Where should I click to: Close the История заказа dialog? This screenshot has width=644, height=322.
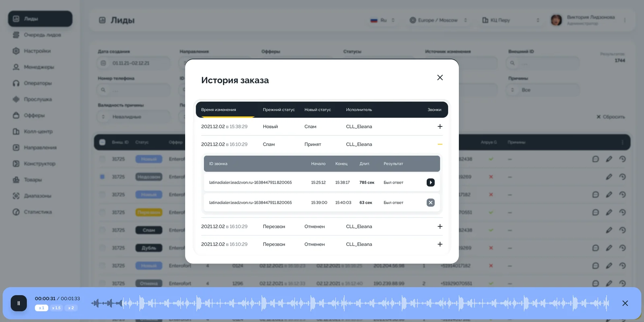click(440, 77)
